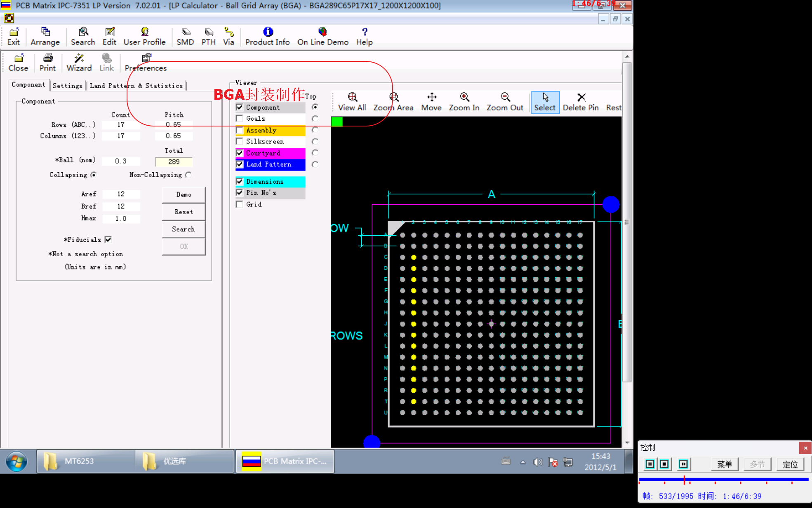This screenshot has width=812, height=508.
Task: Click the Exit toolbar icon
Action: point(14,36)
